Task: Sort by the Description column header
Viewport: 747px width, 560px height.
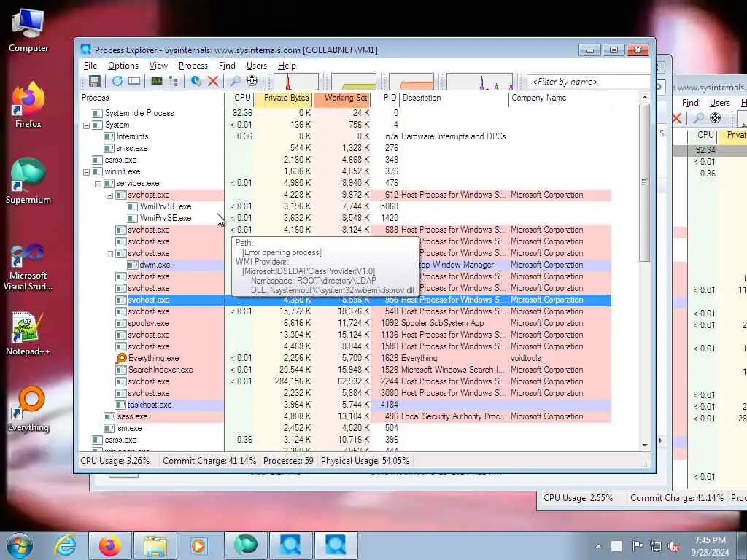Action: click(x=454, y=98)
